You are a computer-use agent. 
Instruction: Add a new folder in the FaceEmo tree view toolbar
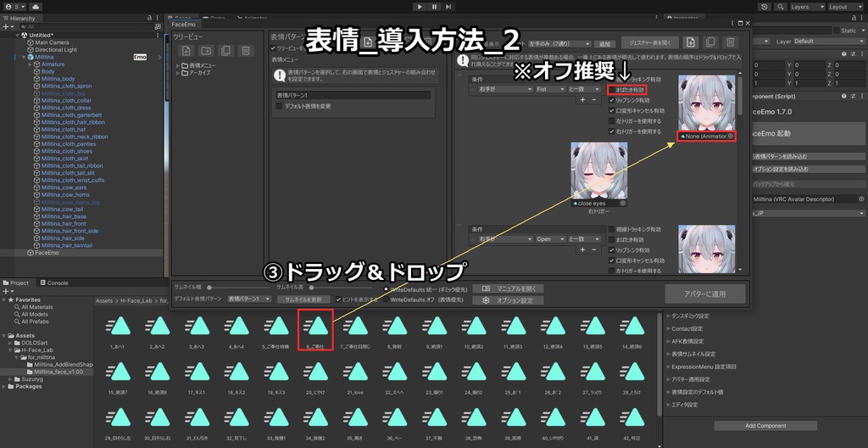[x=206, y=50]
